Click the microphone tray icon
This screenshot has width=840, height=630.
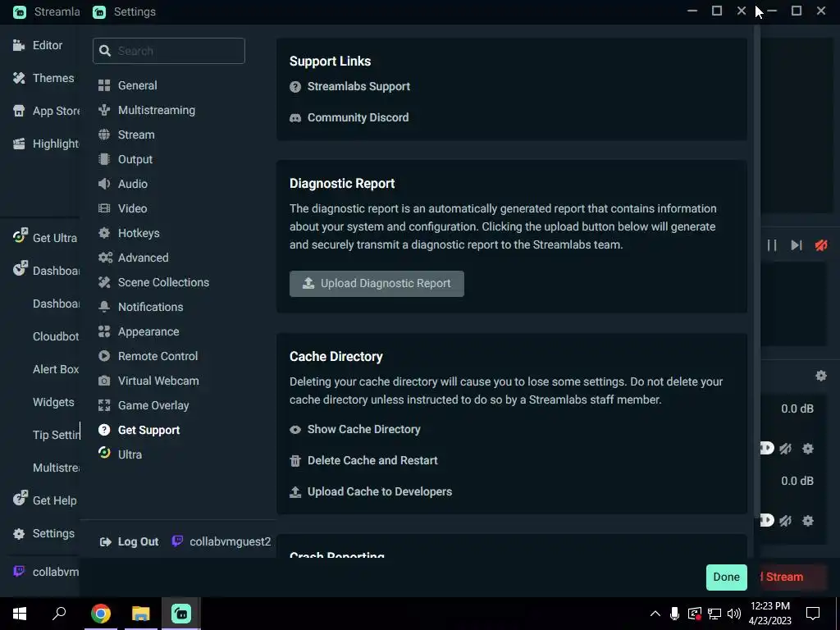click(x=674, y=614)
